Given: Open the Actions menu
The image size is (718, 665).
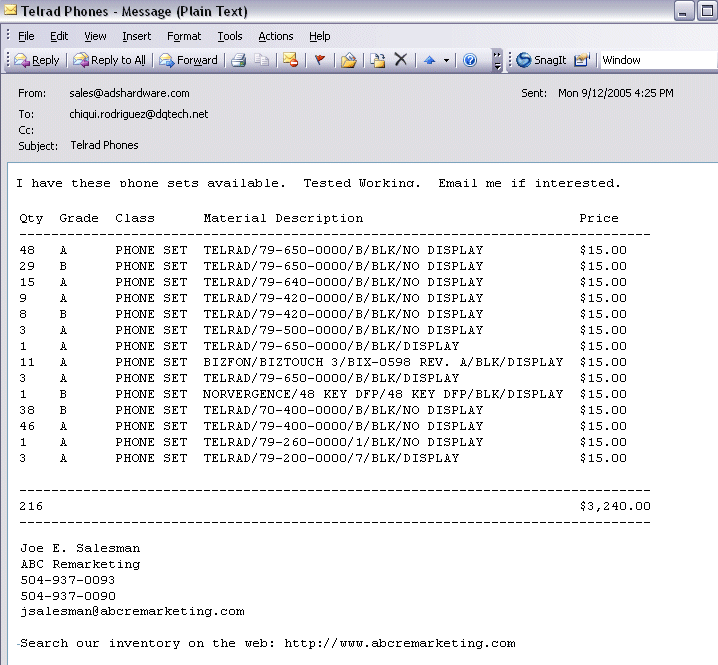Looking at the screenshot, I should coord(276,36).
